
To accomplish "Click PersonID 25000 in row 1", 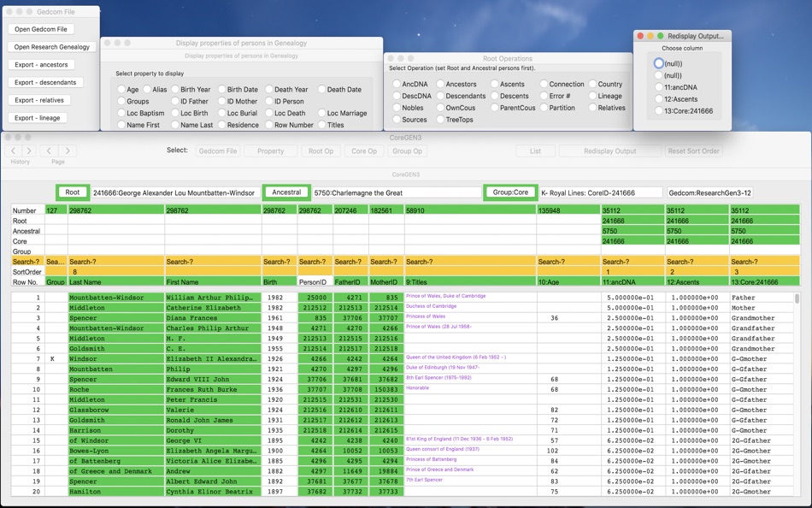I will (x=315, y=298).
